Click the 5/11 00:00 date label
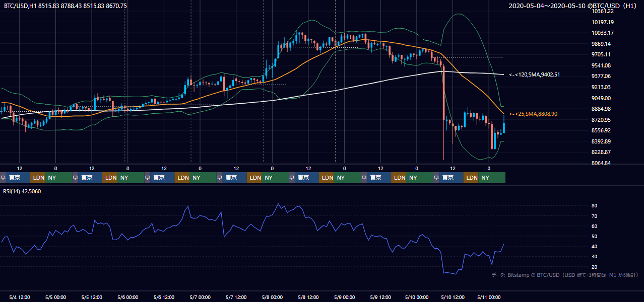 (x=489, y=297)
